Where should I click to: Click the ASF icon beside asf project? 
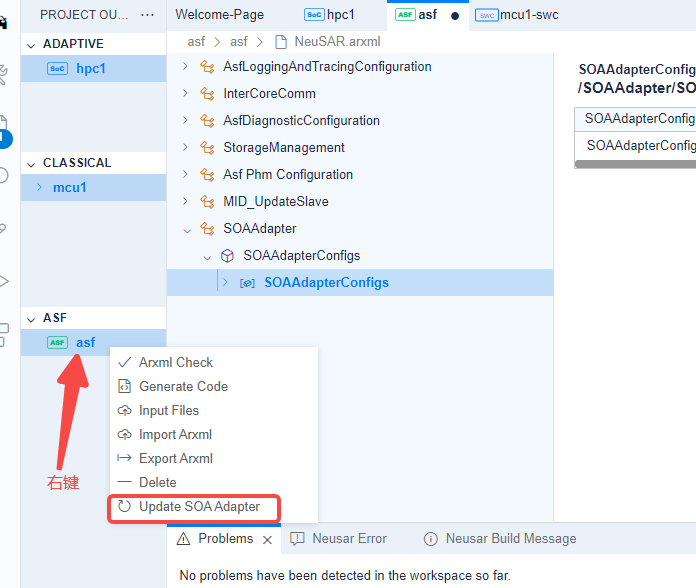[x=57, y=343]
